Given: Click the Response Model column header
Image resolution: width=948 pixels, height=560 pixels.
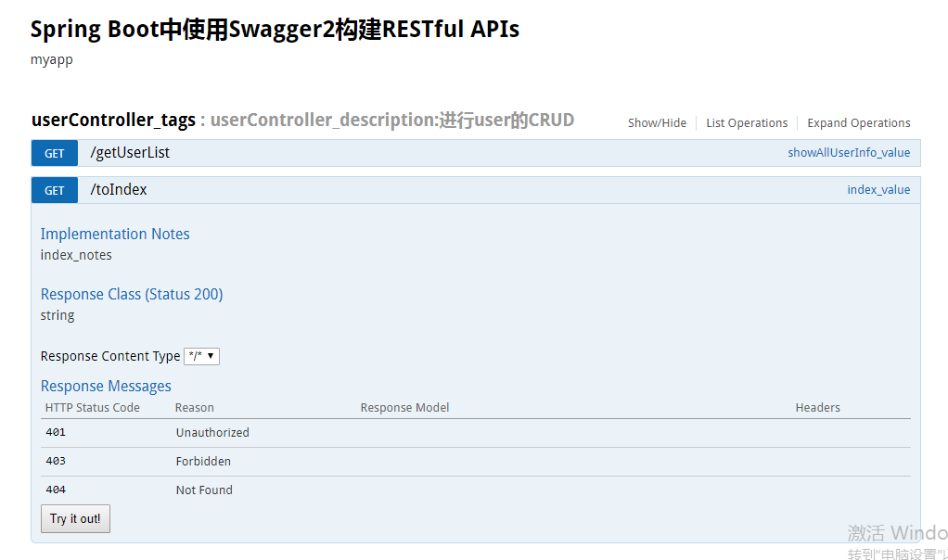Looking at the screenshot, I should (x=404, y=408).
